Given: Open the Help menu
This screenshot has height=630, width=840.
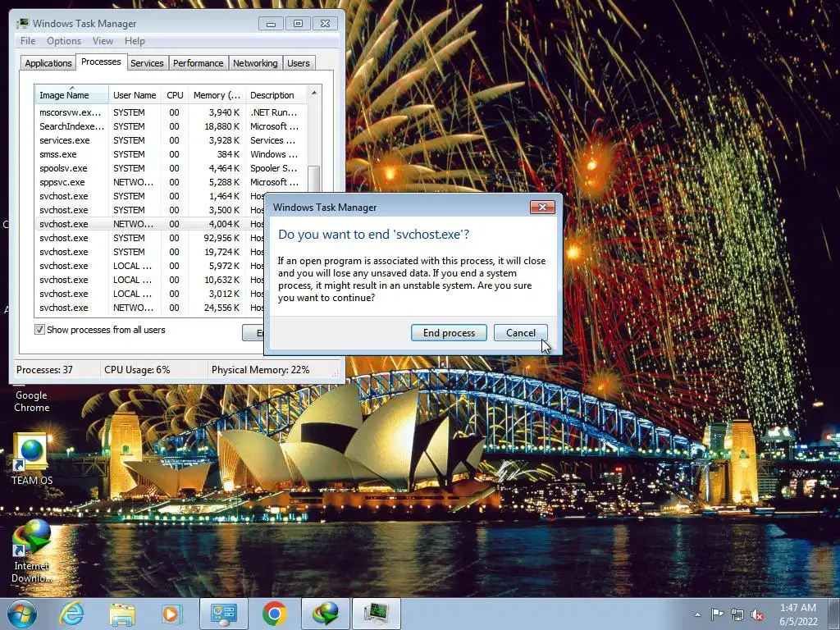Looking at the screenshot, I should tap(135, 41).
